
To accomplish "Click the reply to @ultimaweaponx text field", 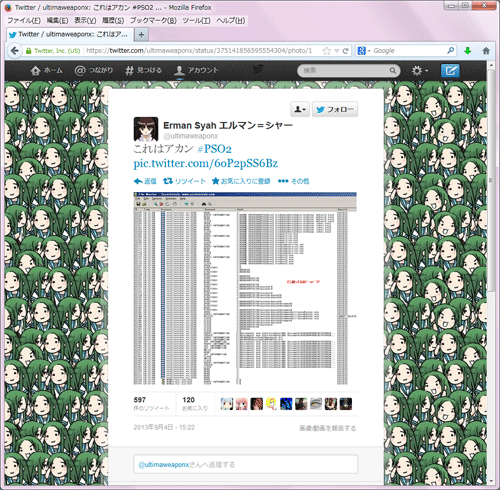I will pyautogui.click(x=246, y=464).
